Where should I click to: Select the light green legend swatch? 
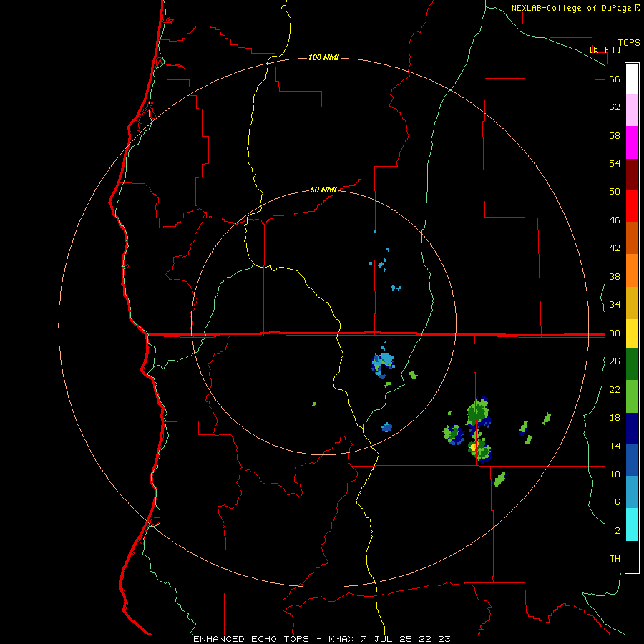[x=632, y=396]
